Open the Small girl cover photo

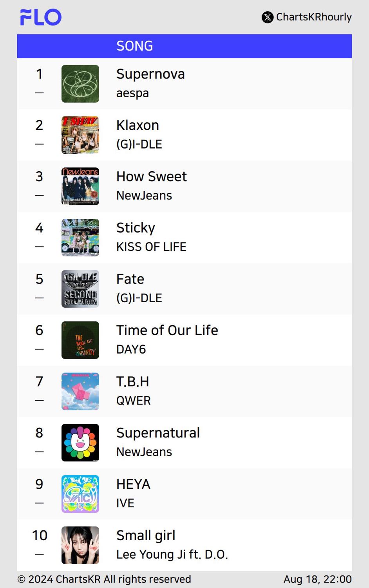(80, 545)
